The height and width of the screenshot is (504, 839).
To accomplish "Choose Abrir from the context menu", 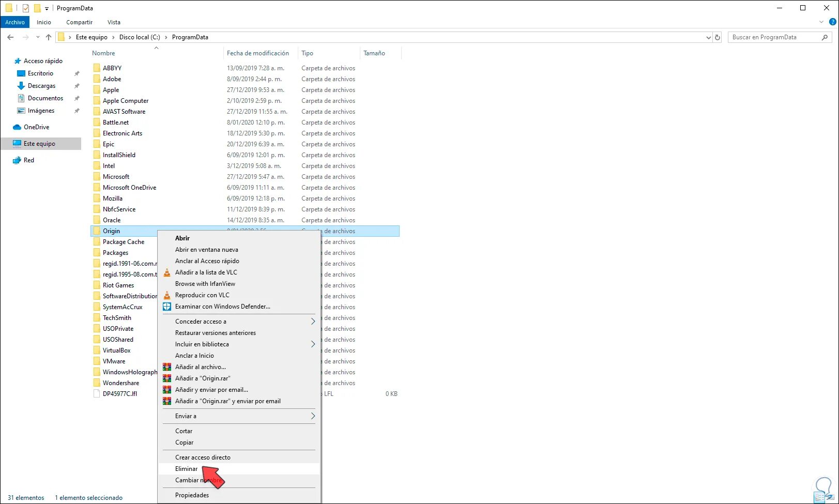I will pos(182,238).
